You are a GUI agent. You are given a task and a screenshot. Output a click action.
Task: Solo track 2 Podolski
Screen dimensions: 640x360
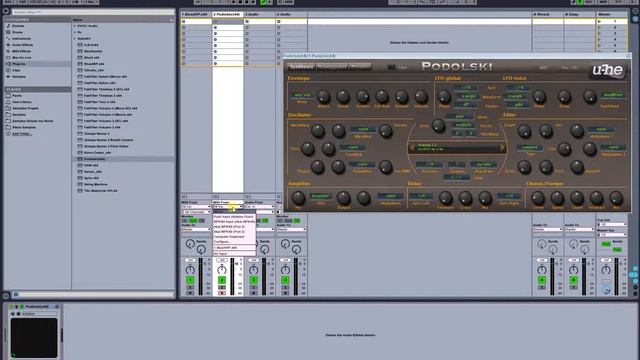pyautogui.click(x=222, y=288)
